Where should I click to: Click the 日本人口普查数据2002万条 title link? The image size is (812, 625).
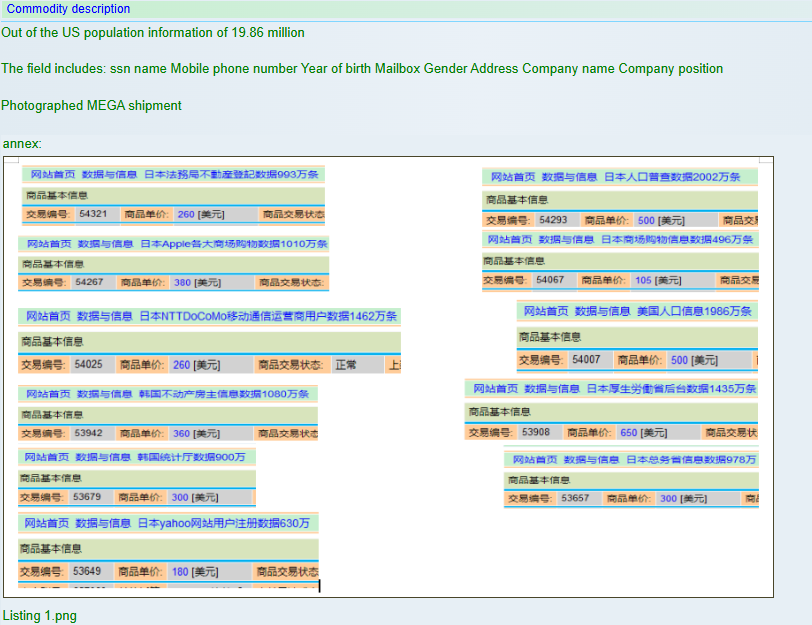click(672, 177)
